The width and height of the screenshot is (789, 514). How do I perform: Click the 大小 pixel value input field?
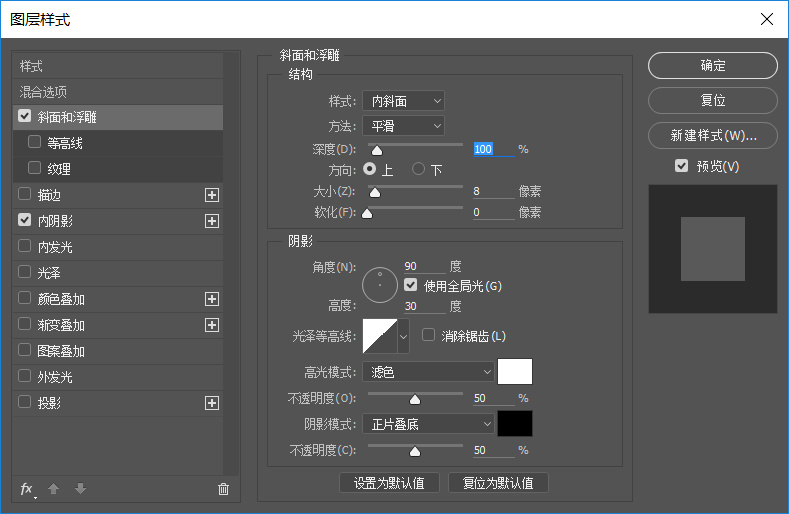point(492,191)
